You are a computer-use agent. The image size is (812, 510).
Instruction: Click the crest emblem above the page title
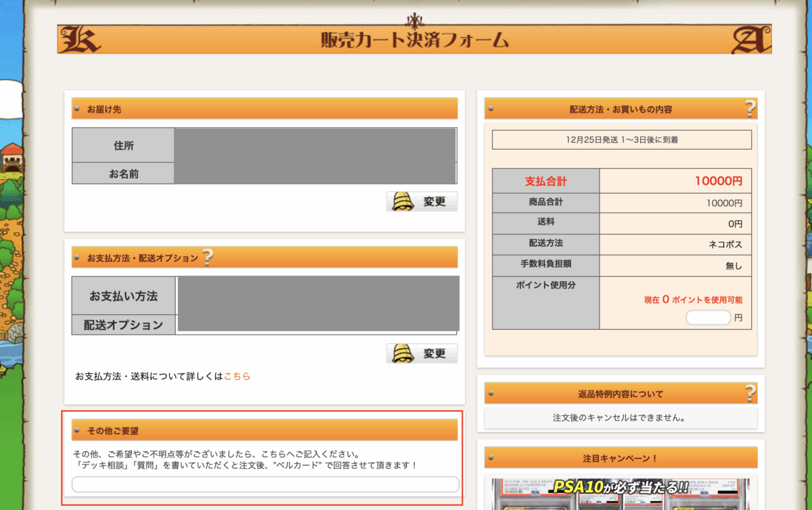(x=414, y=20)
